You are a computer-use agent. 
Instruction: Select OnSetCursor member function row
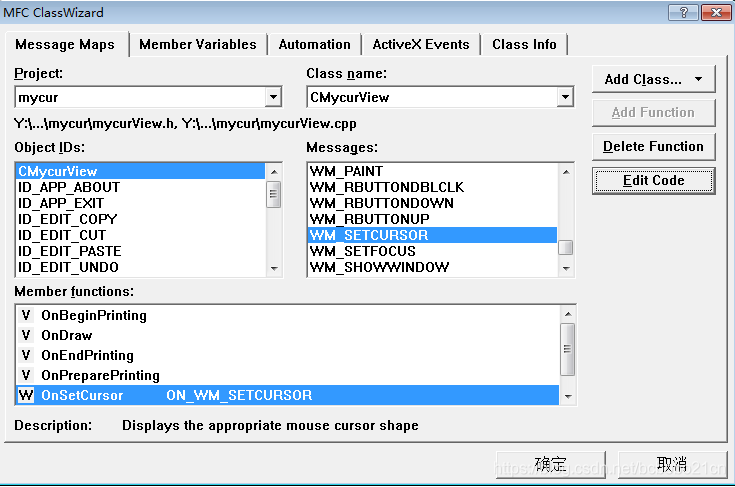click(288, 395)
